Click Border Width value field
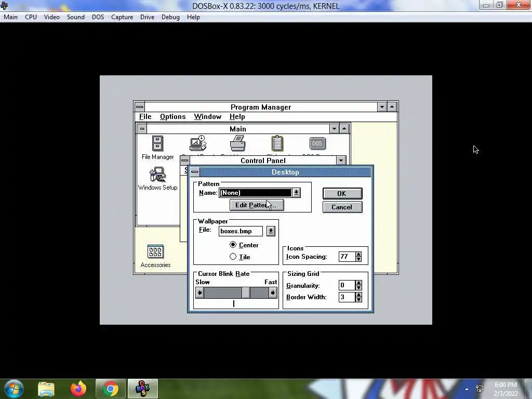 coord(347,297)
